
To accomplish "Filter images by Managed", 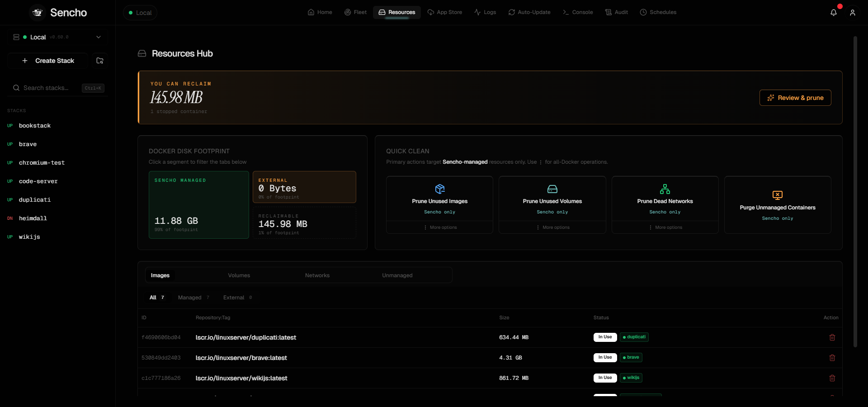I will point(193,298).
